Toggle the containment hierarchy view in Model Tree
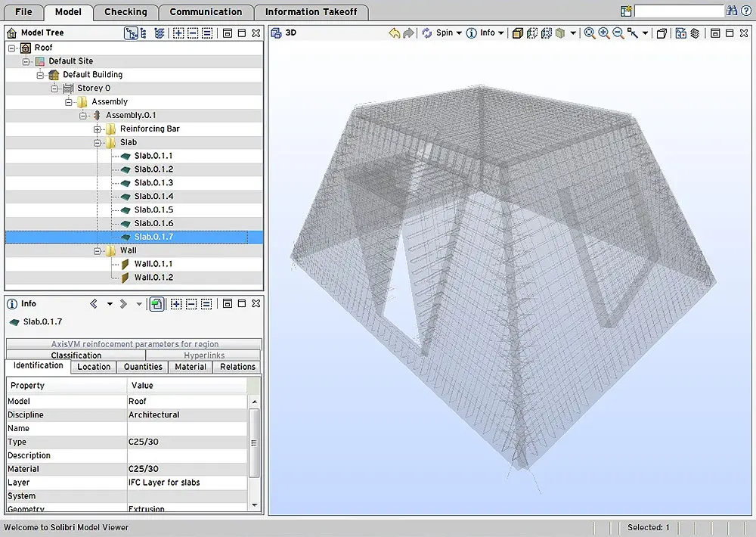Screen dimensions: 756x537 130,33
